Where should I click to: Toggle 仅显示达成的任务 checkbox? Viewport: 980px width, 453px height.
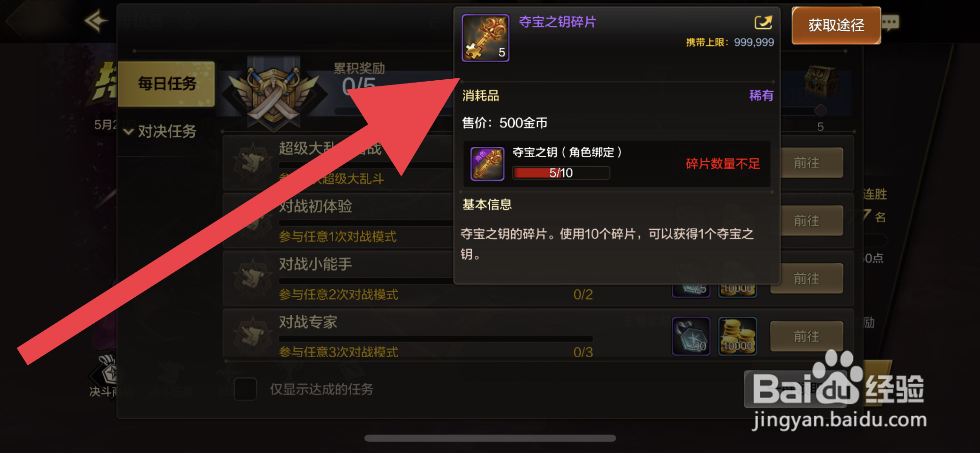[245, 389]
